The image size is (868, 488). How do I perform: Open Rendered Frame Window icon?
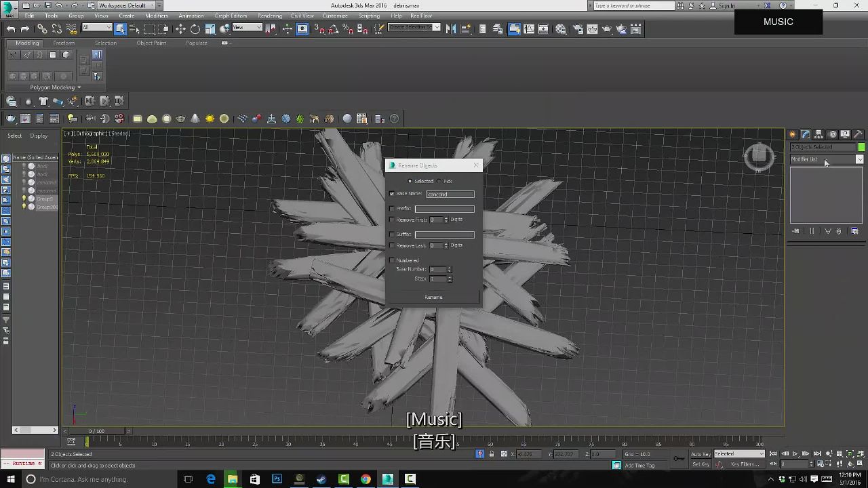[x=593, y=28]
